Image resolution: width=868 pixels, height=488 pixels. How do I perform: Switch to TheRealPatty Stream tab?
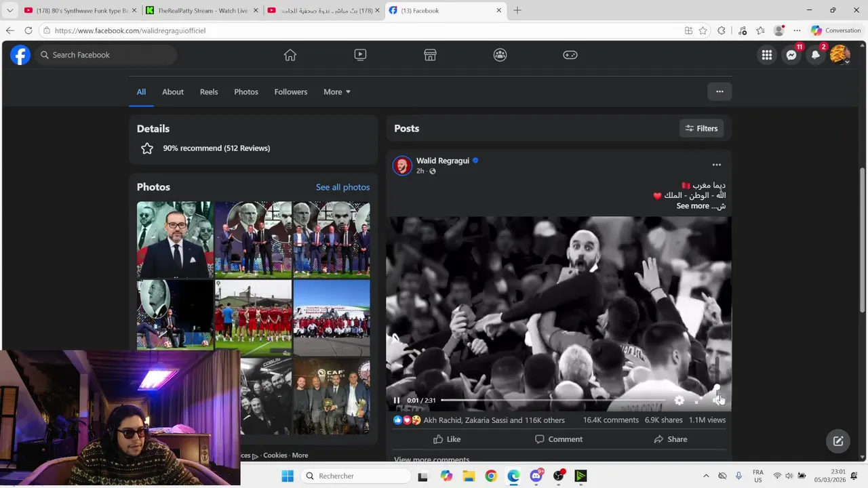(x=202, y=11)
